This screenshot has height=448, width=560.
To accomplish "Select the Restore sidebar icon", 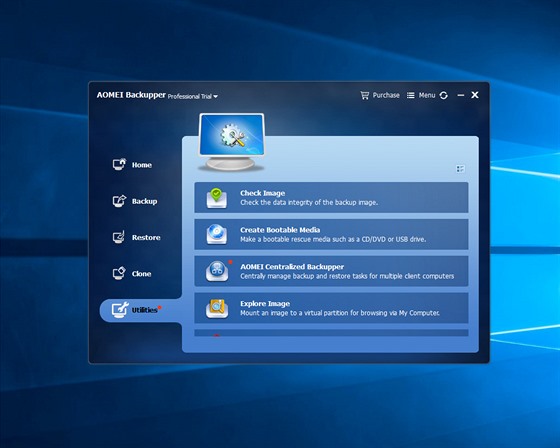I will coord(119,237).
